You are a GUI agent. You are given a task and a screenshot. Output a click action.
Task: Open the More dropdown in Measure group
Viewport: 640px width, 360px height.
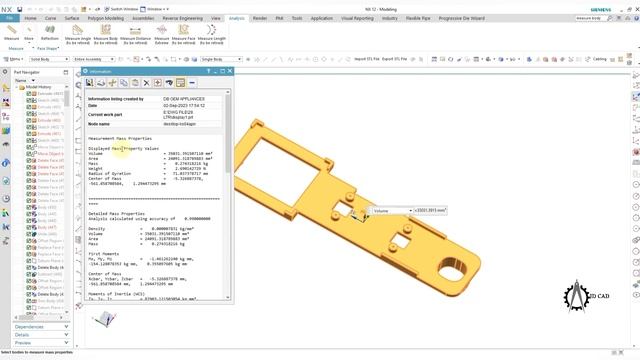point(29,34)
